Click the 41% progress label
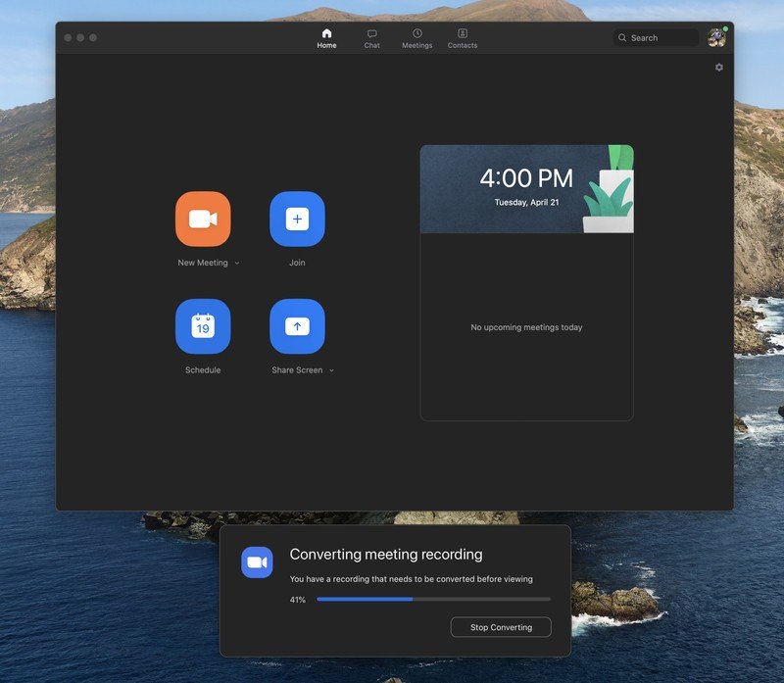The width and height of the screenshot is (784, 683). click(298, 600)
